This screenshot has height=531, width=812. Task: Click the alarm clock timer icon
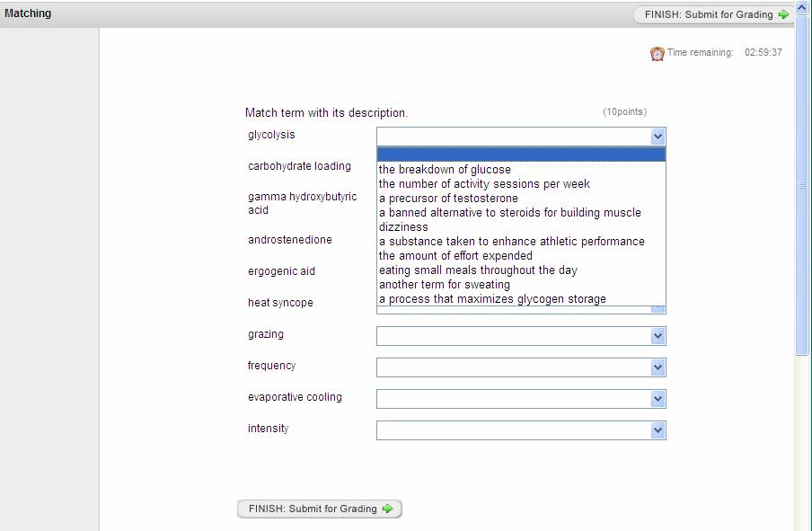click(658, 53)
